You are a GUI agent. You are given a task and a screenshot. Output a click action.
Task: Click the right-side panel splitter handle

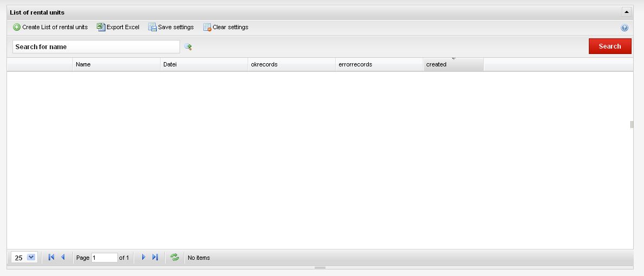(x=632, y=124)
